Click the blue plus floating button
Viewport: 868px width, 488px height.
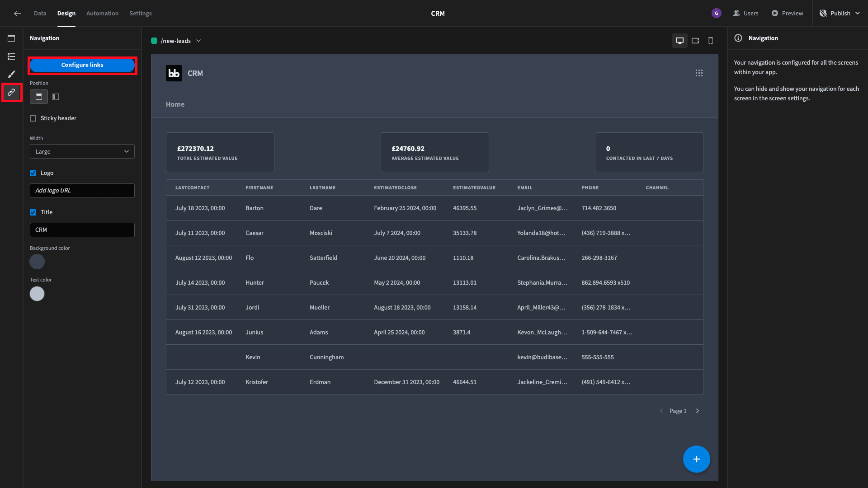(x=696, y=459)
